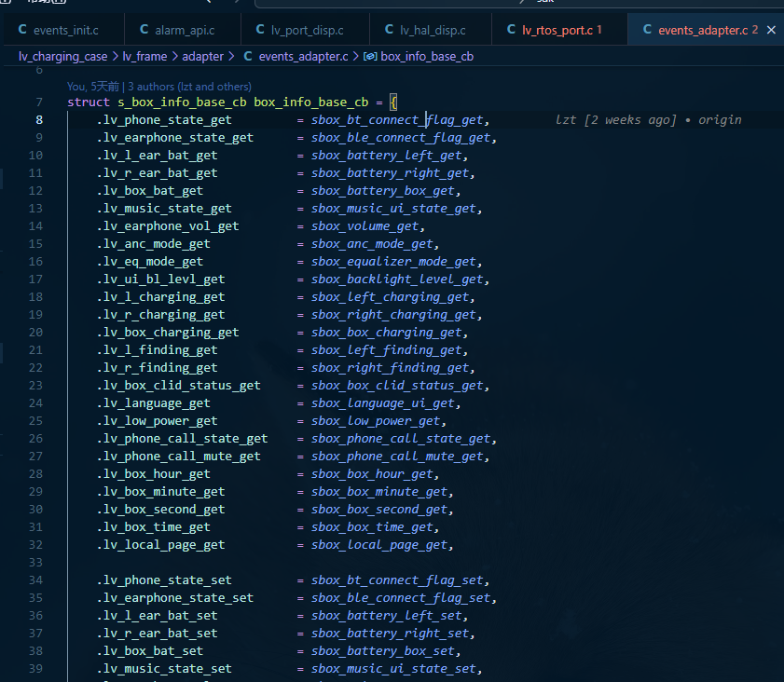Open the '3 authors (lzt and others)' code lens

189,87
